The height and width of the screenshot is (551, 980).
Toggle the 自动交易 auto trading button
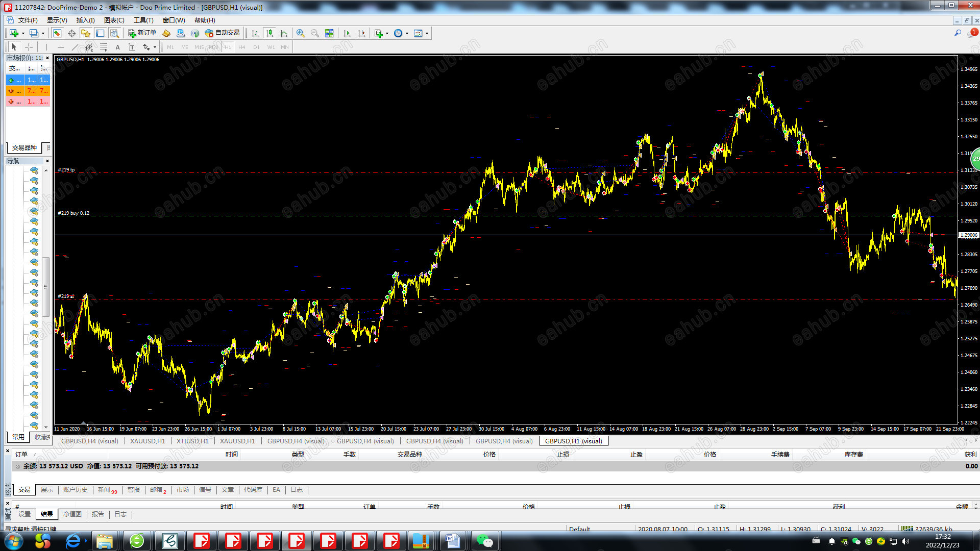pyautogui.click(x=223, y=33)
